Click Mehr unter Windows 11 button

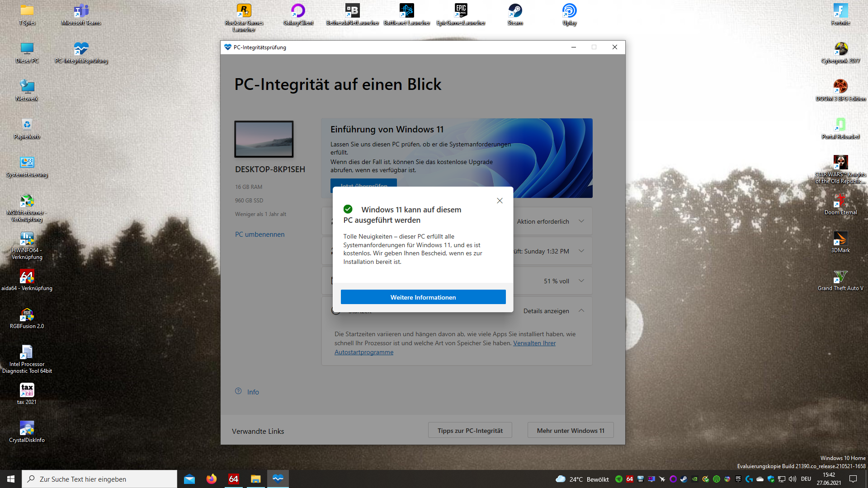[570, 431]
